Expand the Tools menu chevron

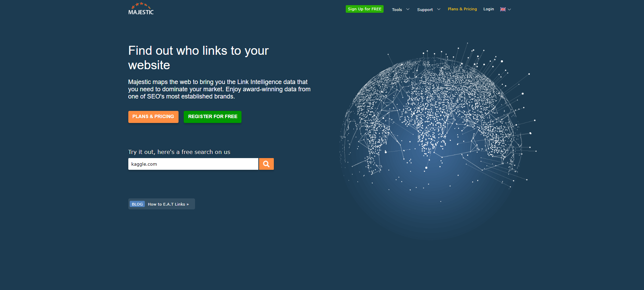(408, 9)
